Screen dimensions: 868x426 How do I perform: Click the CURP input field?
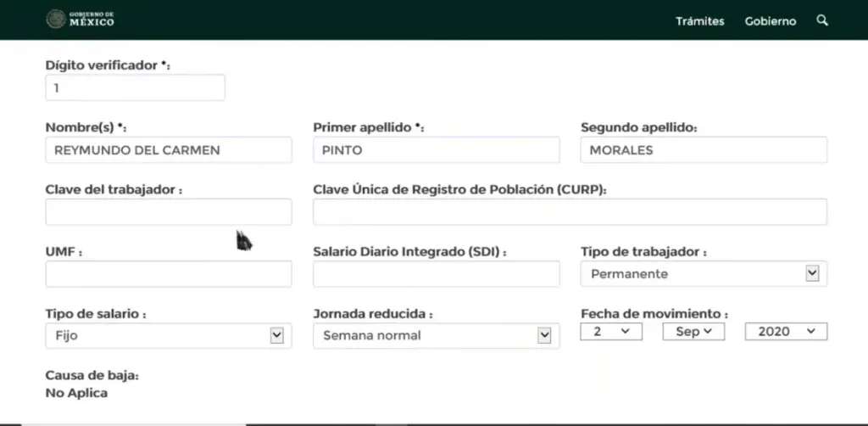[570, 211]
